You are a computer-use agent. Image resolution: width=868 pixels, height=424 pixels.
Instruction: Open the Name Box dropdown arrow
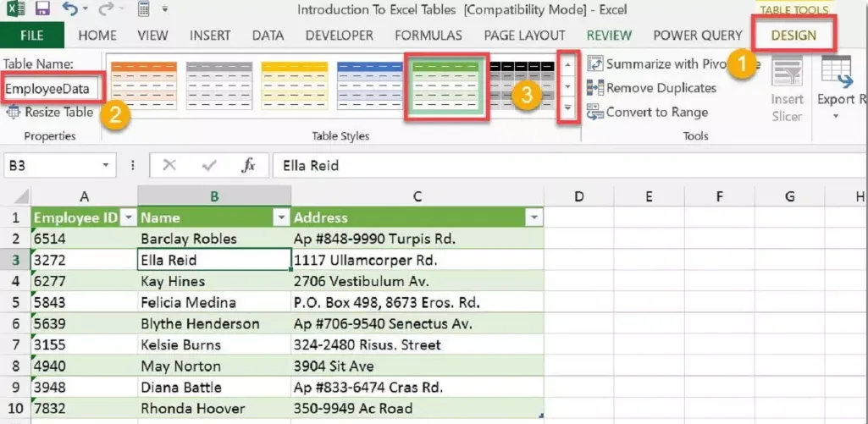(106, 166)
